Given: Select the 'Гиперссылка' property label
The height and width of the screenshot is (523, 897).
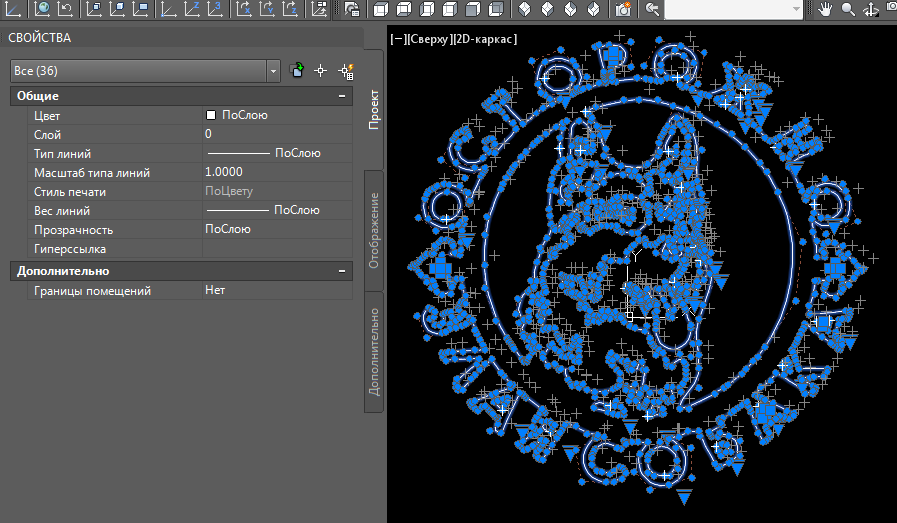Looking at the screenshot, I should 70,249.
